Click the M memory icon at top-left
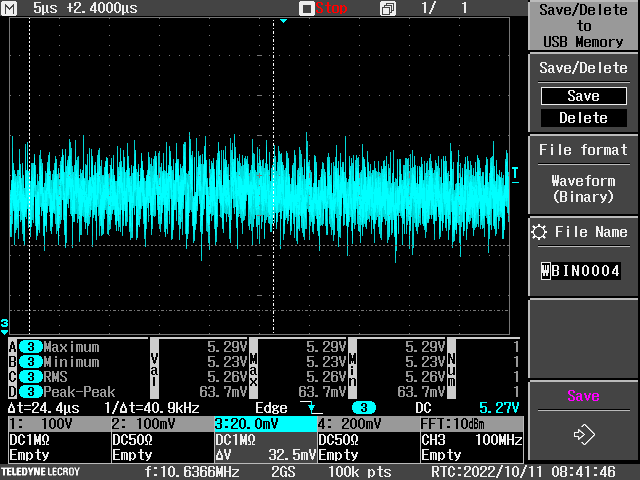The image size is (640, 480). (10, 8)
